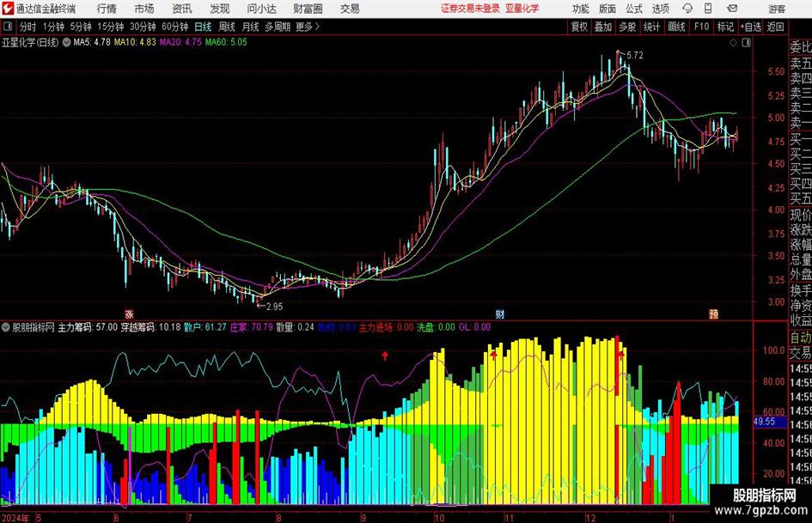Open the headset customer service icon

click(x=687, y=9)
